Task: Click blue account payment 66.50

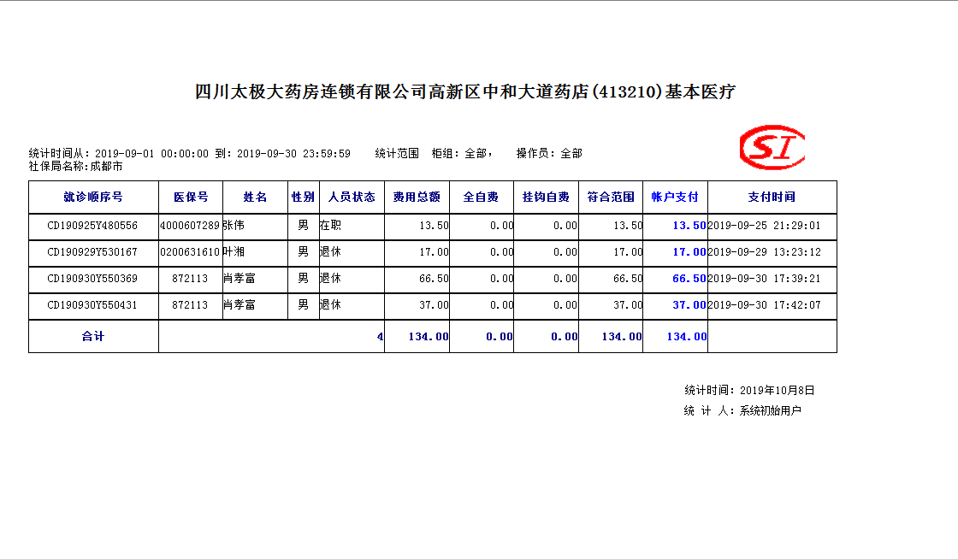Action: tap(689, 279)
